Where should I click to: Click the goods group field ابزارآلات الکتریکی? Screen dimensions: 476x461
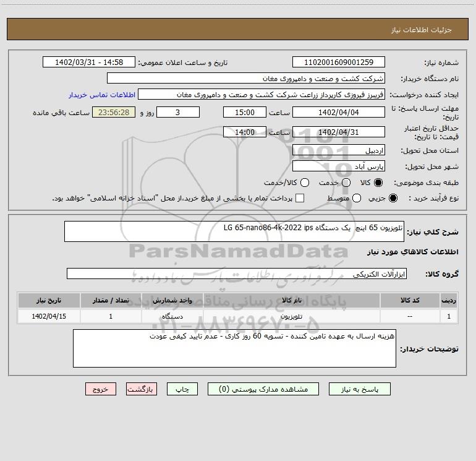coord(237,274)
